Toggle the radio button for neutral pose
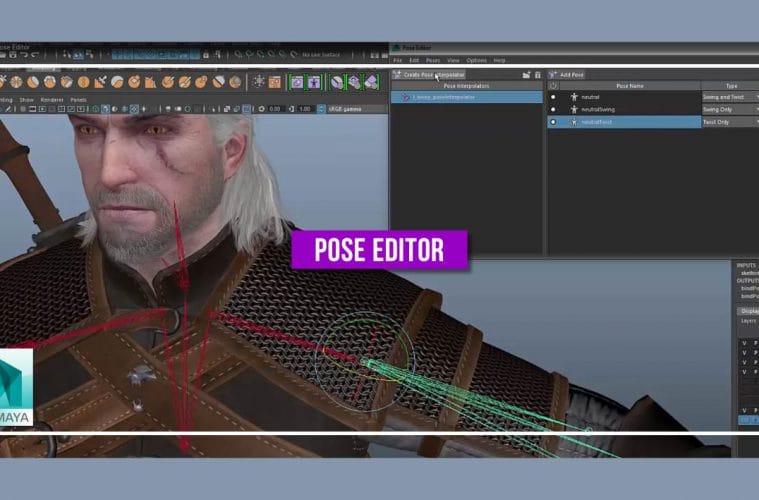 (x=553, y=97)
